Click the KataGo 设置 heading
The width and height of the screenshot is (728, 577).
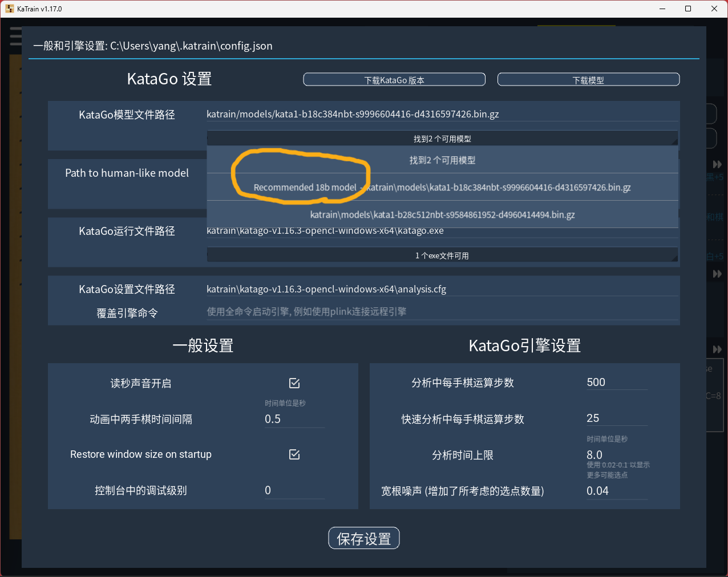point(169,79)
